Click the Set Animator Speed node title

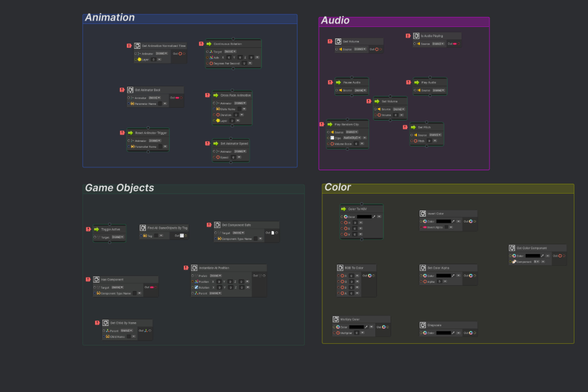point(234,144)
